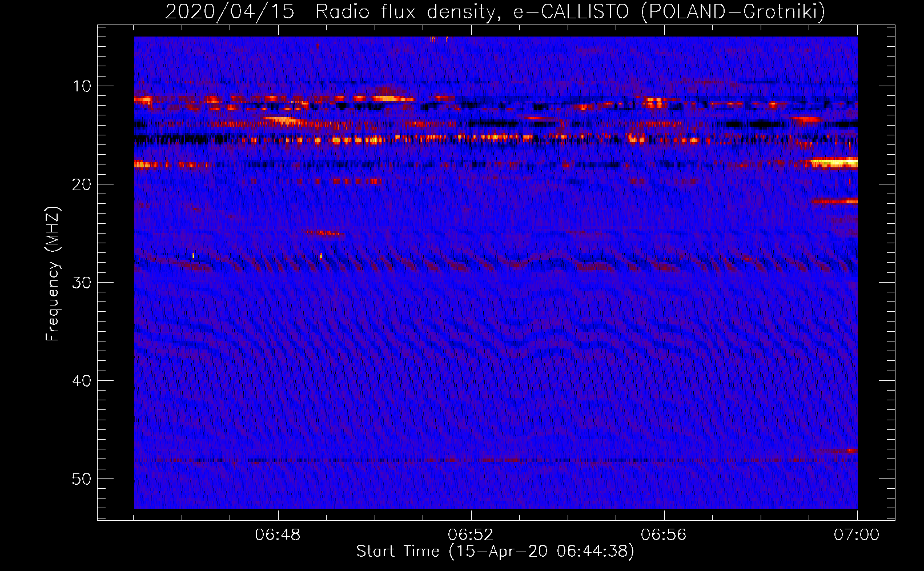Click the '40' frequency tick label
924x571 pixels.
pyautogui.click(x=82, y=381)
